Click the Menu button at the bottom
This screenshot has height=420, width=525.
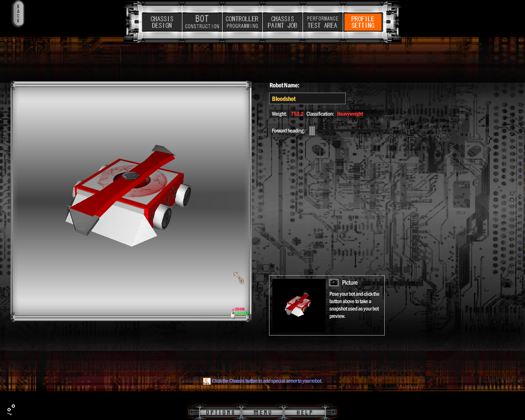pyautogui.click(x=262, y=412)
